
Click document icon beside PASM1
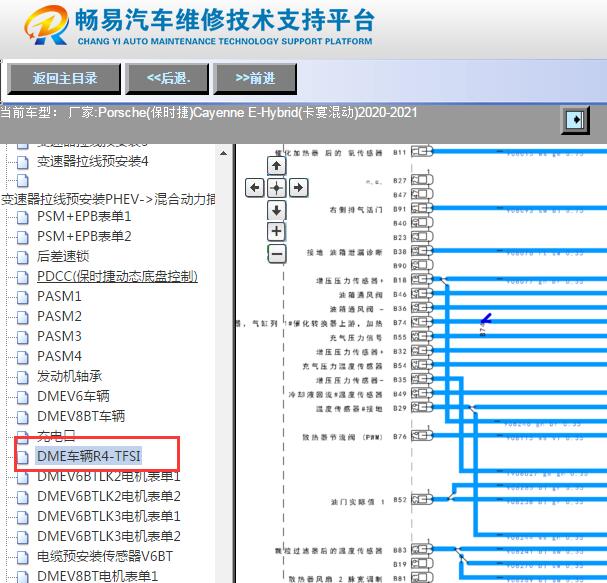click(23, 297)
